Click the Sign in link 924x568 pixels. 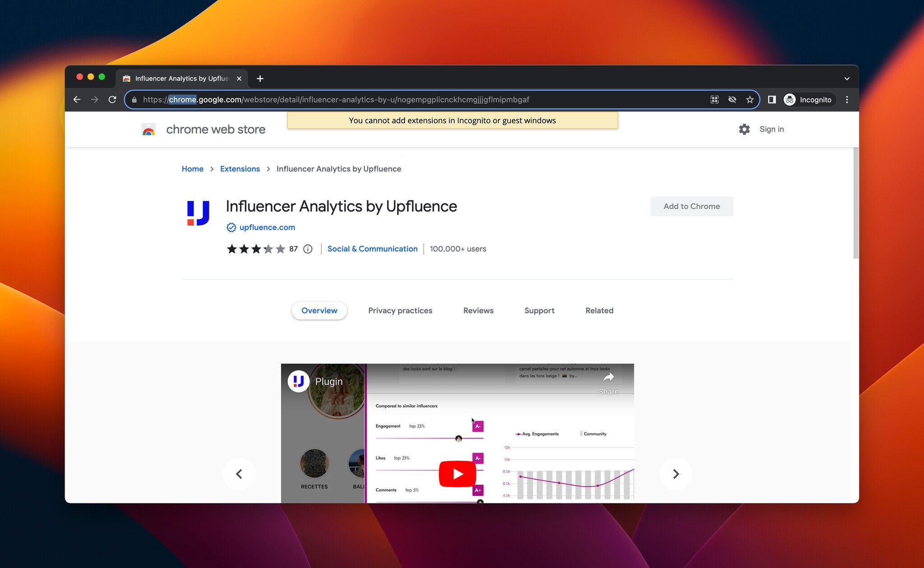click(x=772, y=129)
